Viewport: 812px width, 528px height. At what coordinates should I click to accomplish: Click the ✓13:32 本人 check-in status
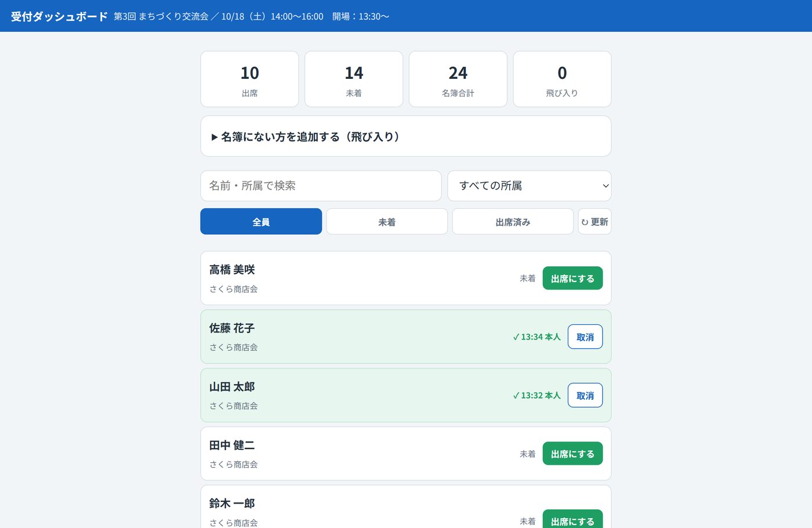pos(536,396)
